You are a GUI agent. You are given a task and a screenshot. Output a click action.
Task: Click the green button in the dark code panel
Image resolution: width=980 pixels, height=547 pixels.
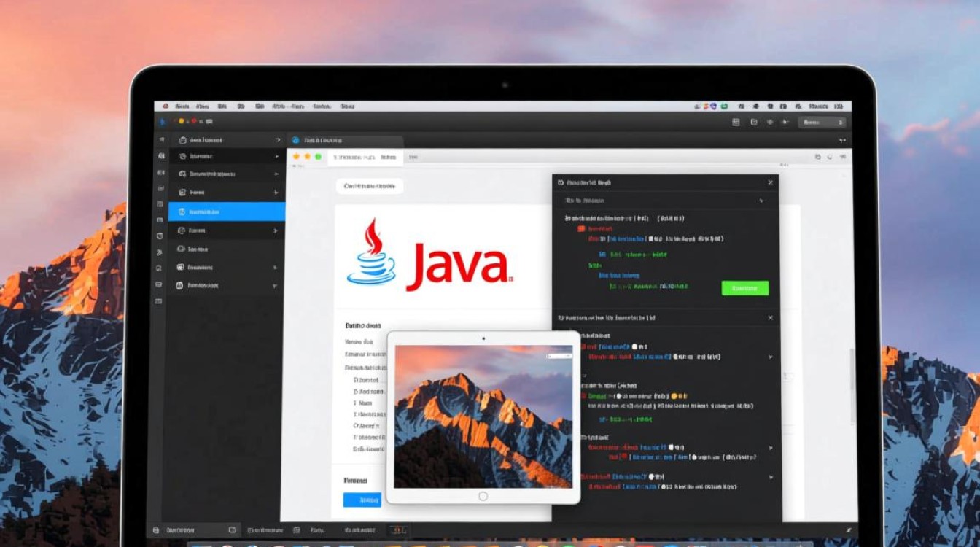click(744, 288)
